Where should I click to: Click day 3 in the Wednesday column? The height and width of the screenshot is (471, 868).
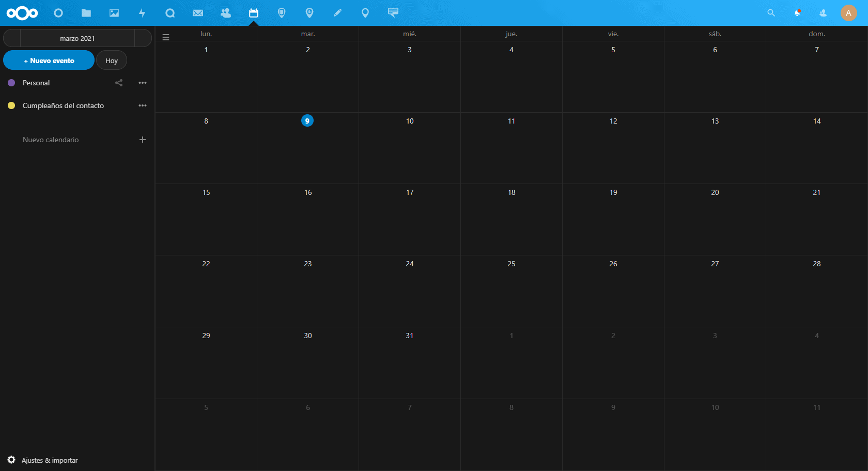point(410,50)
